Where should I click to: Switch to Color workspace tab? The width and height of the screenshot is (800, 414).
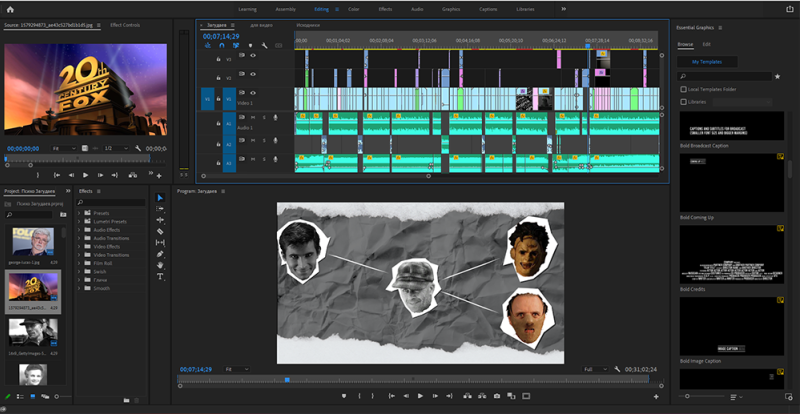tap(354, 9)
